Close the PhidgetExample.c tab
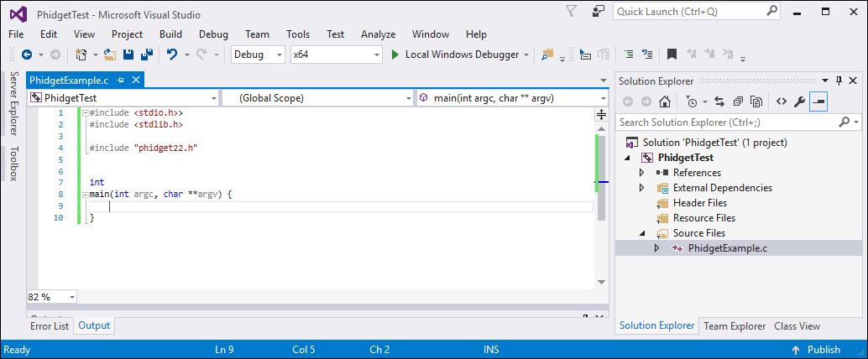This screenshot has width=868, height=359. (134, 81)
